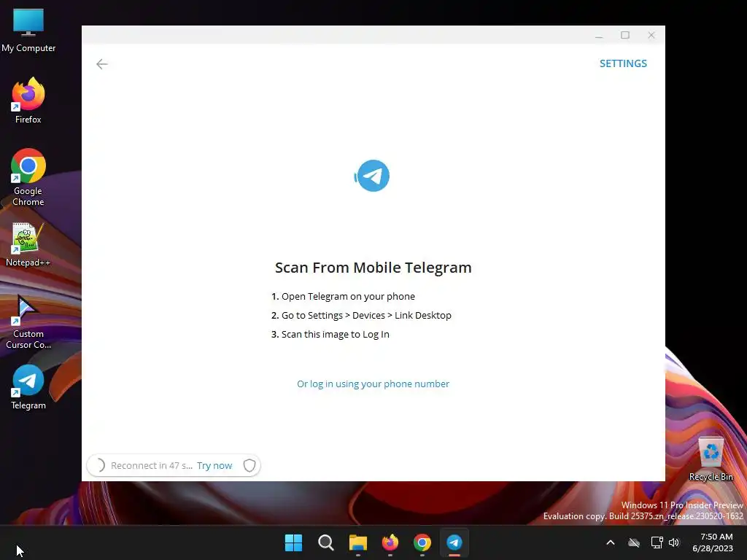747x560 pixels.
Task: Click the cloud sync tray icon
Action: [x=634, y=542]
